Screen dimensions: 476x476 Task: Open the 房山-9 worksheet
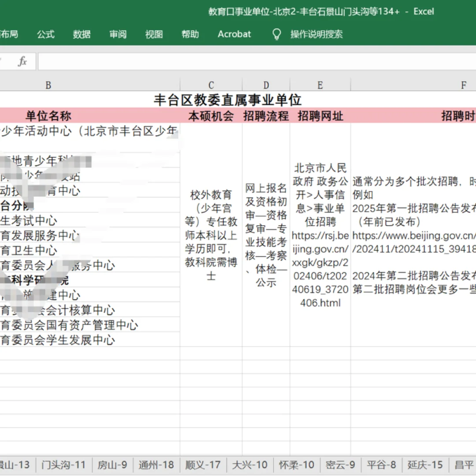pyautogui.click(x=112, y=465)
